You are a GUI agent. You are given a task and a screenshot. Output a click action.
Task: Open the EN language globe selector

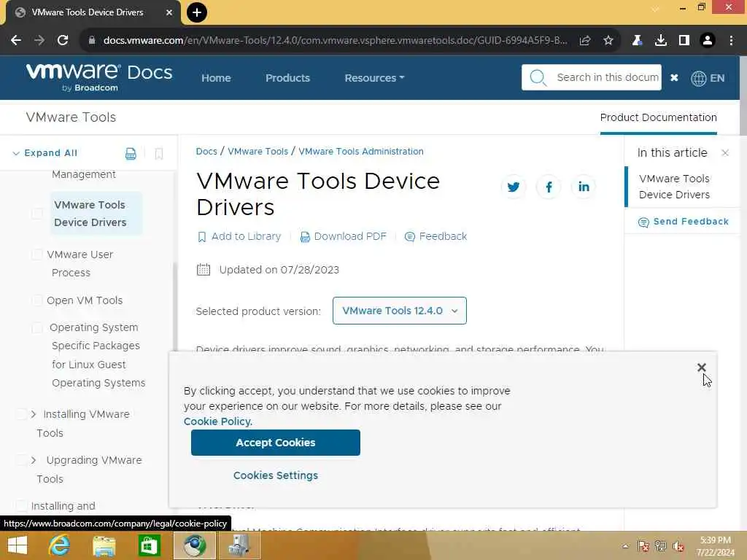coord(708,78)
